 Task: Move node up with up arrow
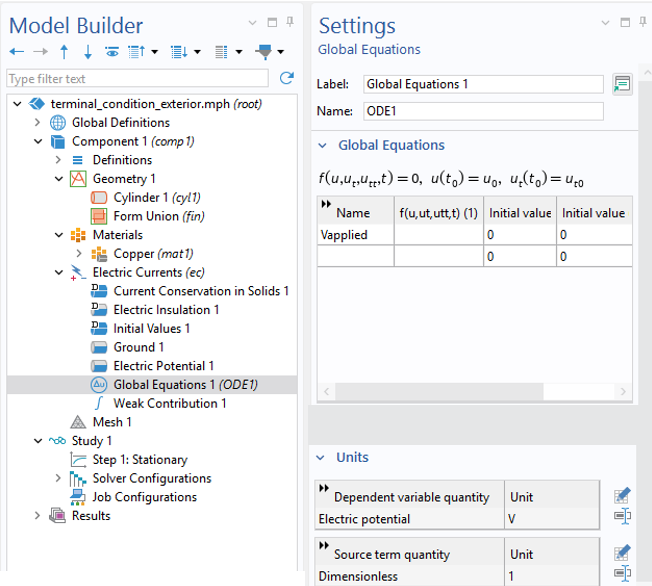(64, 52)
